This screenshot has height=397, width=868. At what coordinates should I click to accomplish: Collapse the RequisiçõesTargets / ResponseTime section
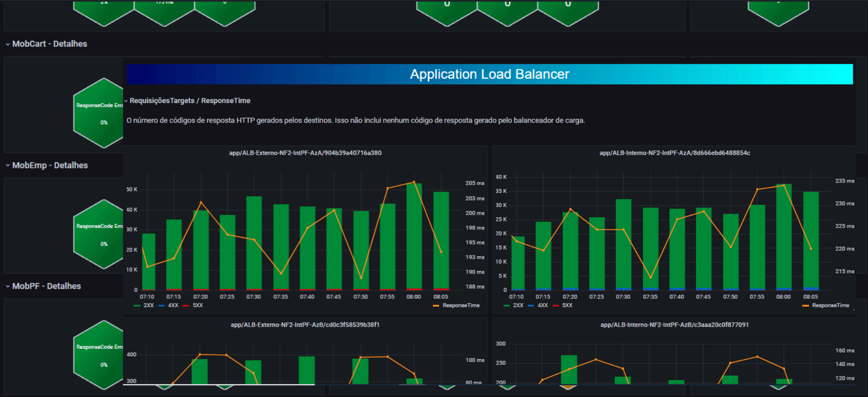[x=187, y=101]
